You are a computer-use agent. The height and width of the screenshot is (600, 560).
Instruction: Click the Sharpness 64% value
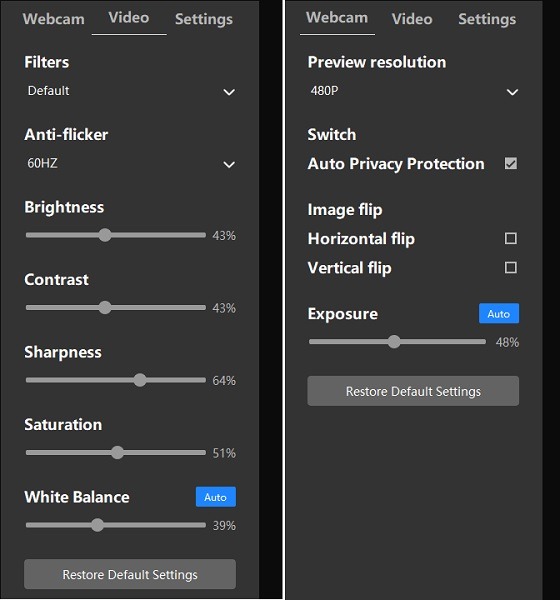pyautogui.click(x=224, y=381)
